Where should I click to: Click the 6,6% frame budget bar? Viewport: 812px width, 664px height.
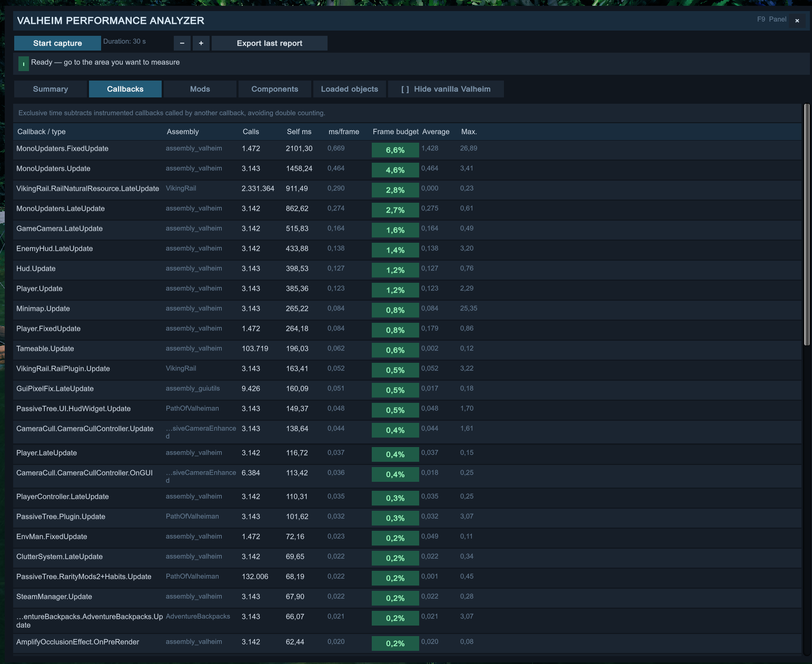(395, 150)
